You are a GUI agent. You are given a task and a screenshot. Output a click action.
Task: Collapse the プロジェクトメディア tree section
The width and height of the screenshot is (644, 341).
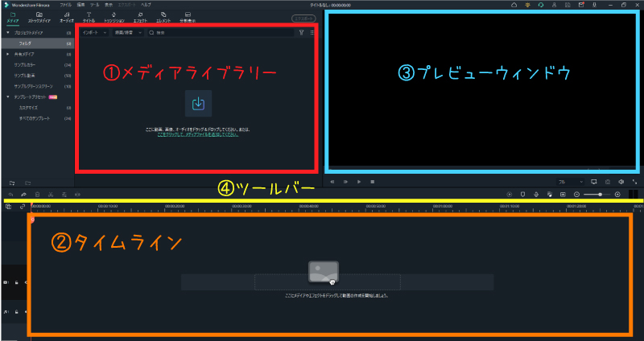[x=8, y=32]
